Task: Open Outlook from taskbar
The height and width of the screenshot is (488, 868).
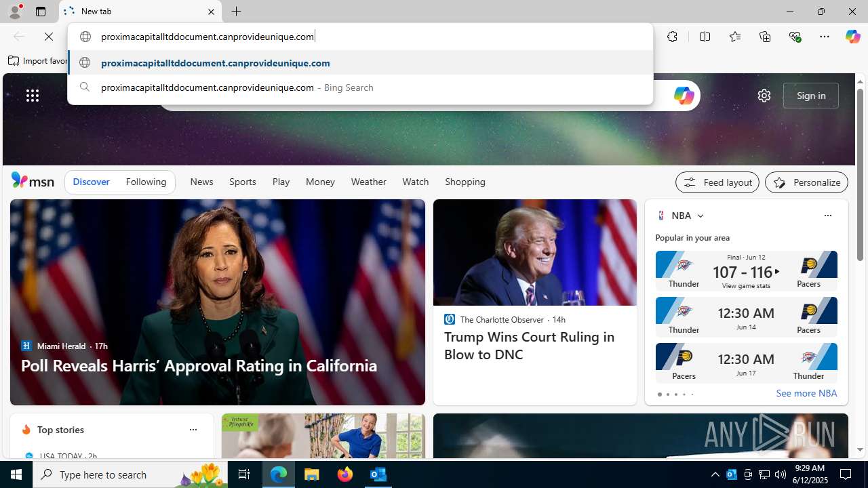Action: pyautogui.click(x=378, y=474)
